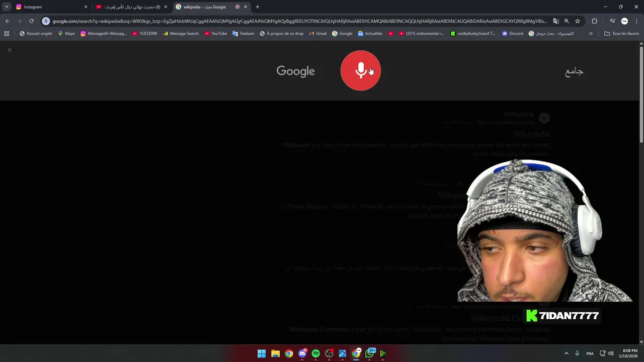Open the Nouvel onglet bookmark
This screenshot has height=362, width=644.
[x=36, y=34]
